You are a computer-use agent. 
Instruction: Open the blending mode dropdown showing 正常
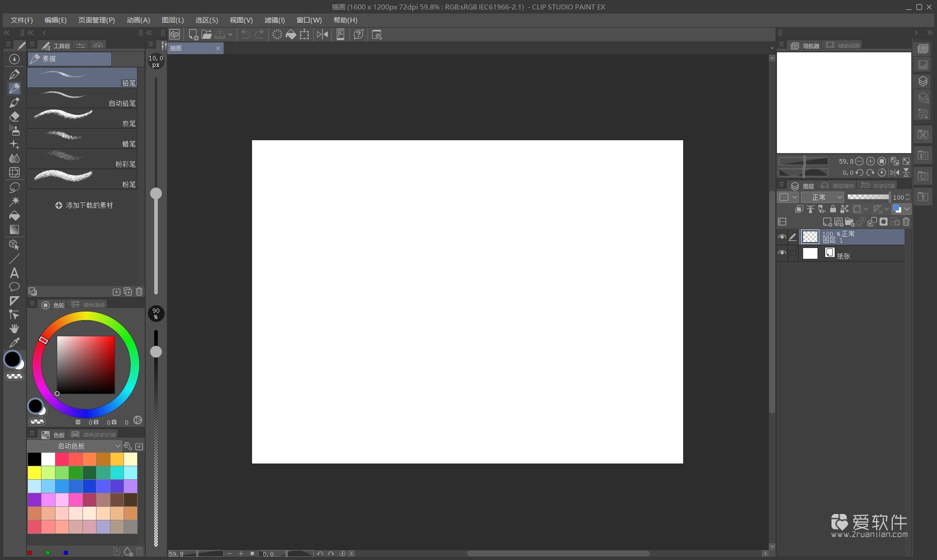822,197
